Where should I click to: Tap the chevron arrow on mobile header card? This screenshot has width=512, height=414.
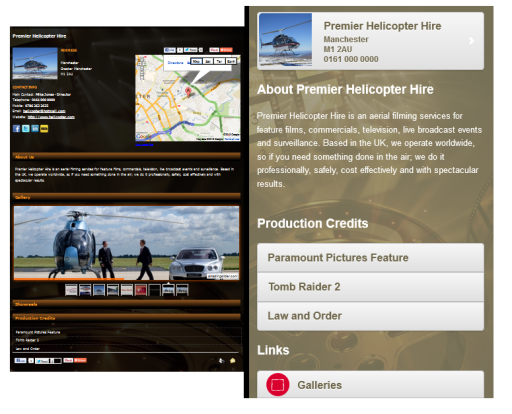(x=471, y=41)
